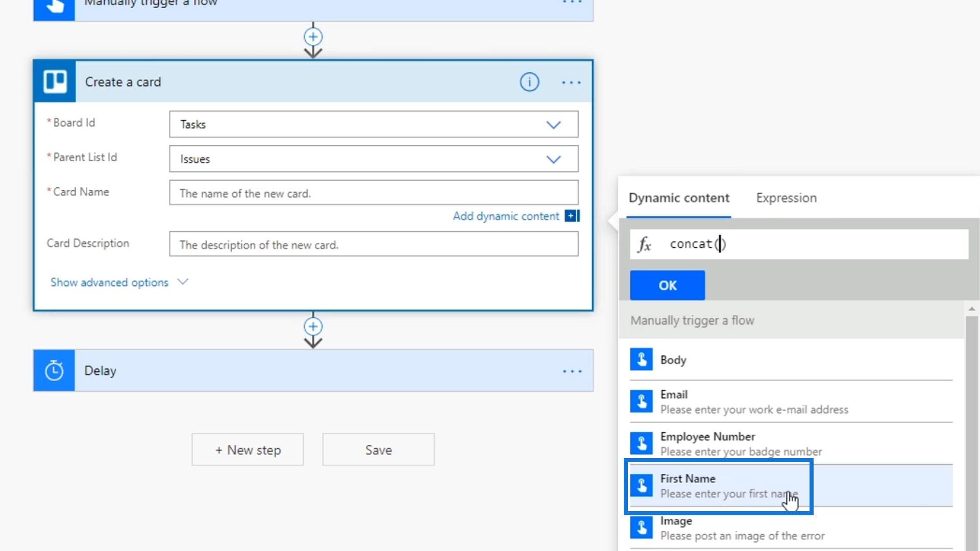Expand the Board Id dropdown
This screenshot has width=980, height=551.
tap(553, 124)
